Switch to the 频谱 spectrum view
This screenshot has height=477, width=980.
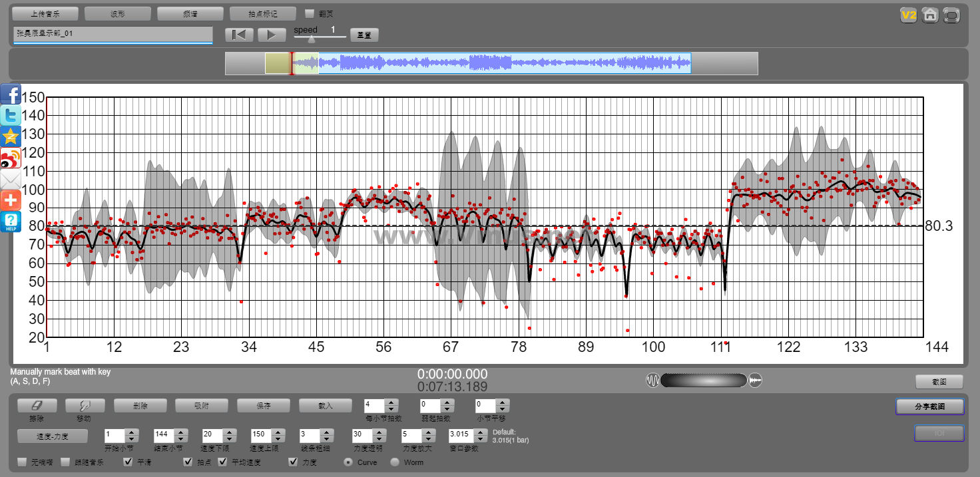click(x=190, y=13)
